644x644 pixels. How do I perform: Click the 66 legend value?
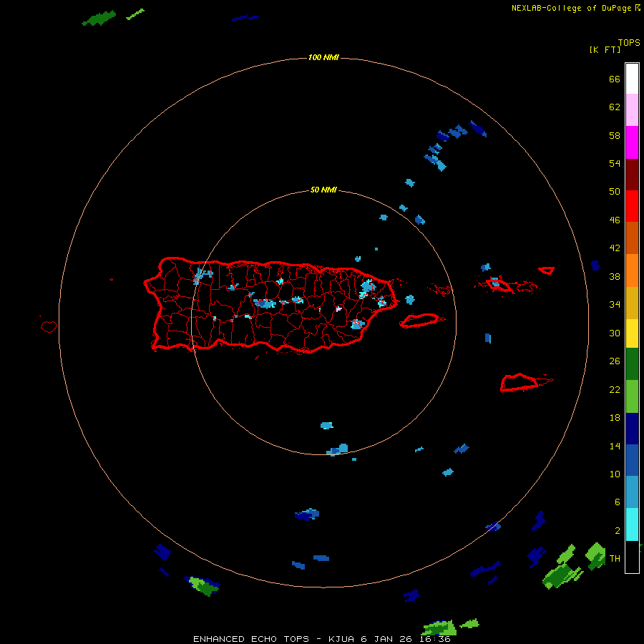(x=615, y=79)
